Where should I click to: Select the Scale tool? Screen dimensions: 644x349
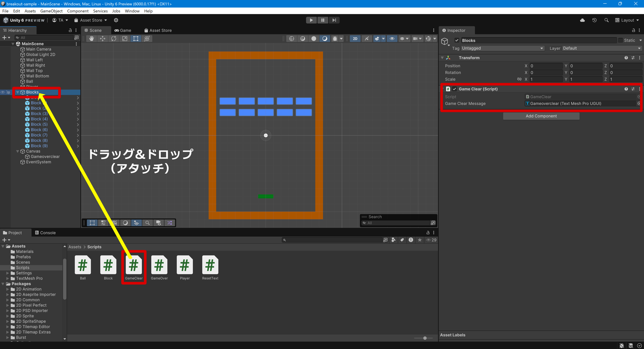[124, 39]
